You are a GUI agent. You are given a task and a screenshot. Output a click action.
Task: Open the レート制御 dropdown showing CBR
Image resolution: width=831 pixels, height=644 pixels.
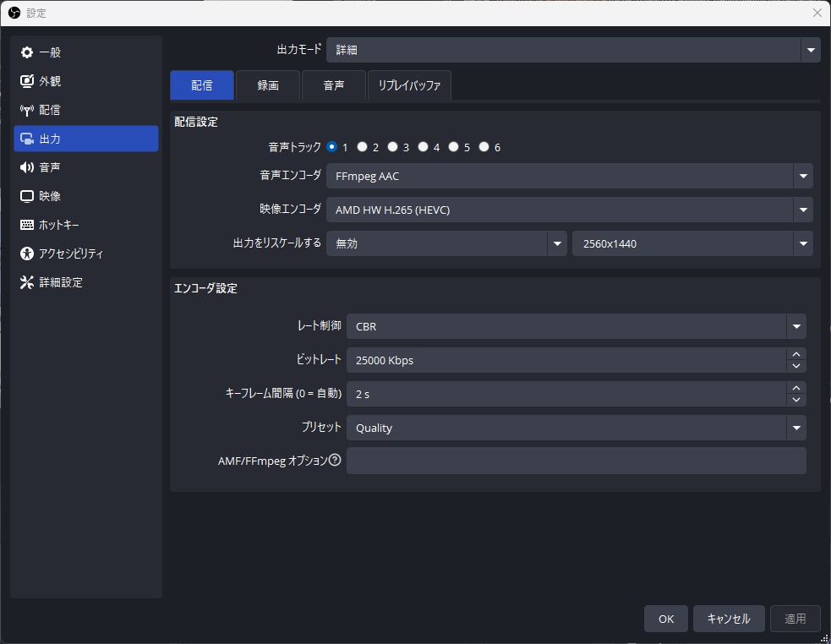(x=795, y=326)
